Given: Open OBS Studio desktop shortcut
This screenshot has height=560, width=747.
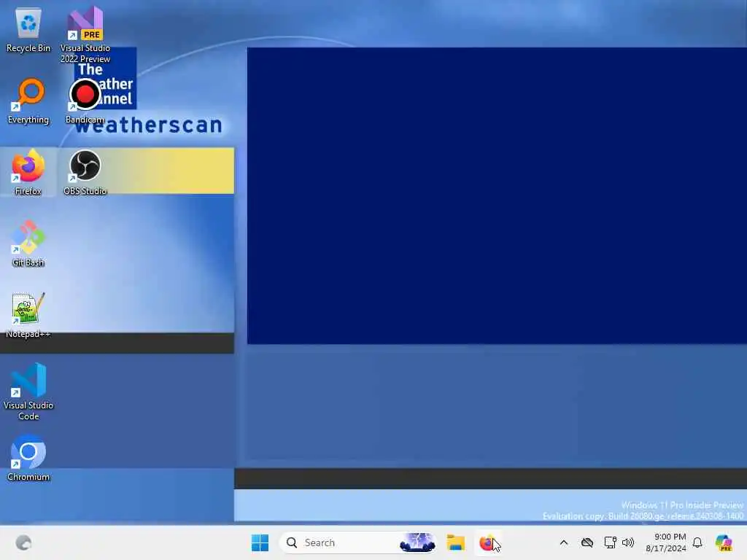Looking at the screenshot, I should click(x=85, y=172).
